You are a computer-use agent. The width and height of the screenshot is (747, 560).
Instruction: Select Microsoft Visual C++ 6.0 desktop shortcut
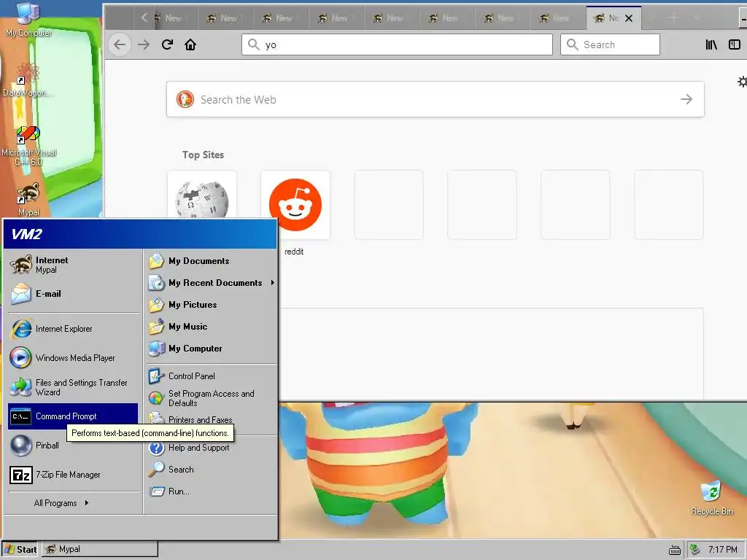point(28,146)
